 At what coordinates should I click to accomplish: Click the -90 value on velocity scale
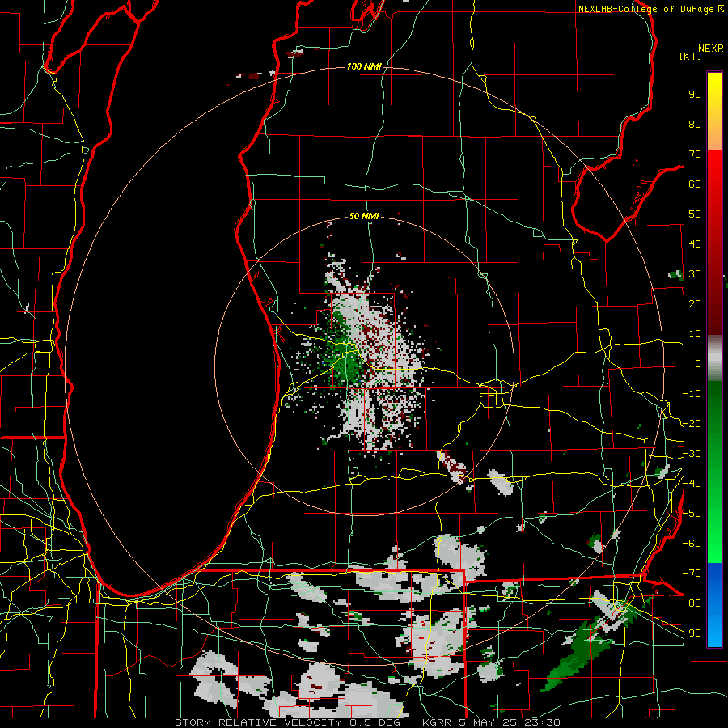tap(692, 633)
